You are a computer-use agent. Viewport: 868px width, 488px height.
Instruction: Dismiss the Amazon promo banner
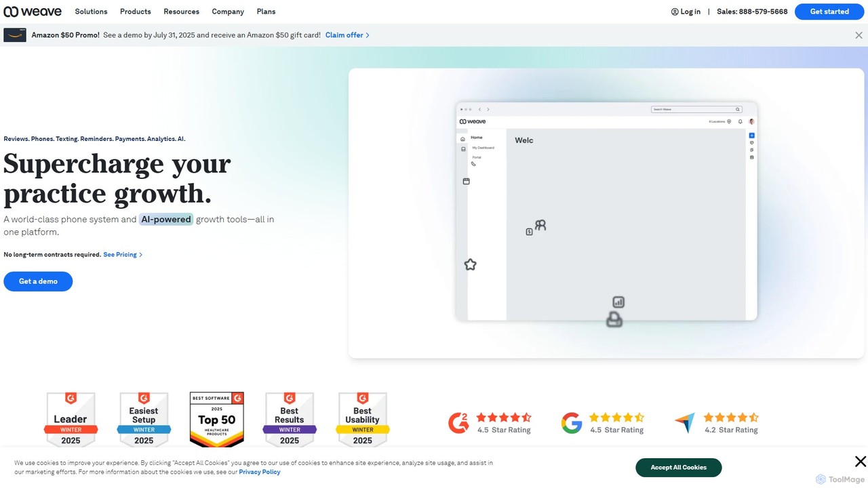point(859,35)
